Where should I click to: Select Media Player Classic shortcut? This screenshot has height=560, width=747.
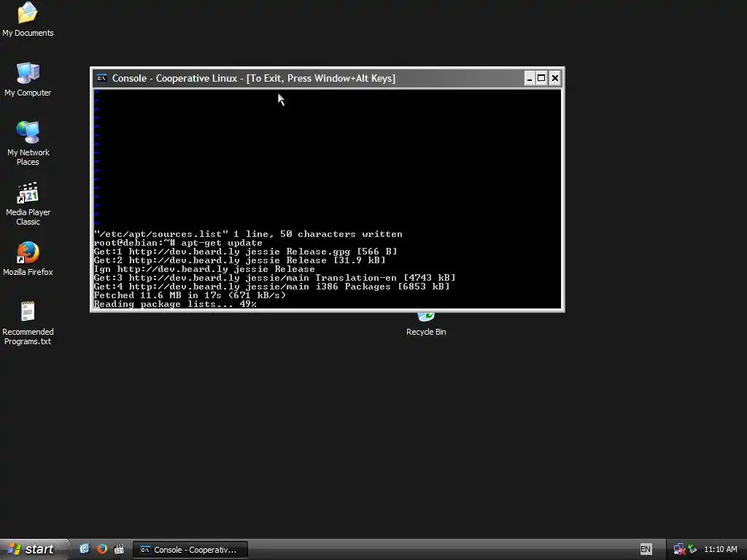pyautogui.click(x=28, y=203)
